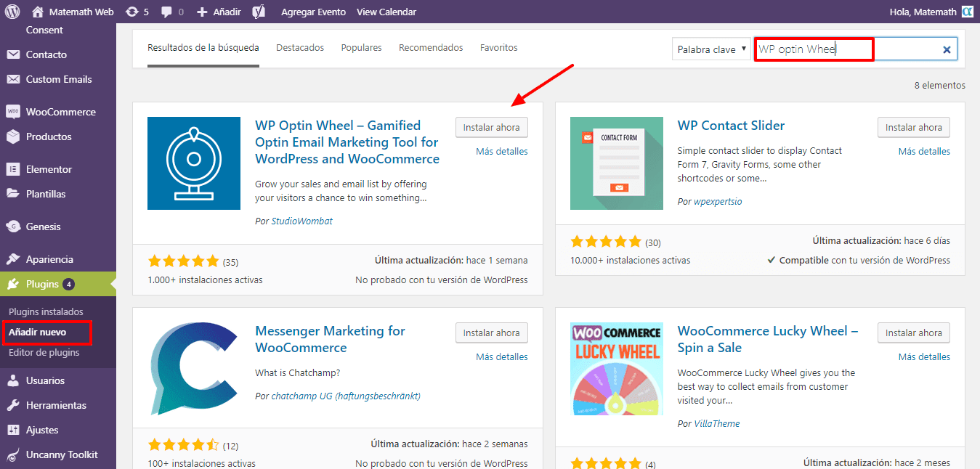Click the Plantillas folder icon
This screenshot has width=980, height=469.
point(13,194)
